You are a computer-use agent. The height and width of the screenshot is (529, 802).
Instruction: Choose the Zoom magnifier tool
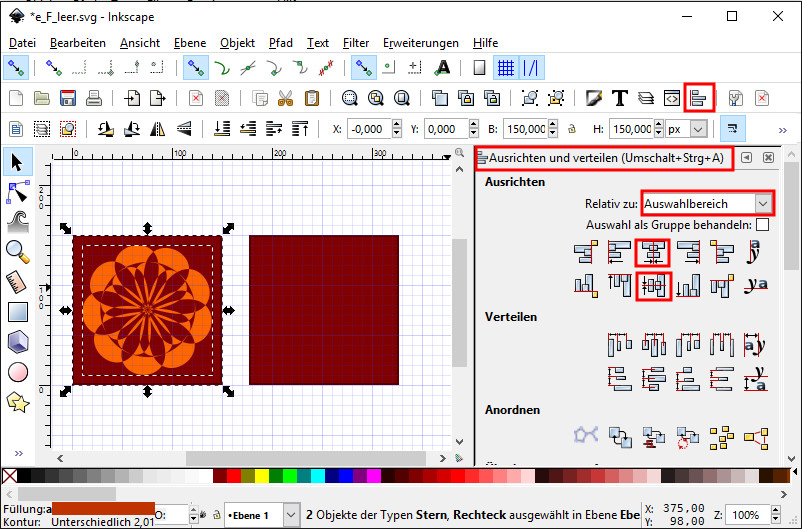(17, 252)
